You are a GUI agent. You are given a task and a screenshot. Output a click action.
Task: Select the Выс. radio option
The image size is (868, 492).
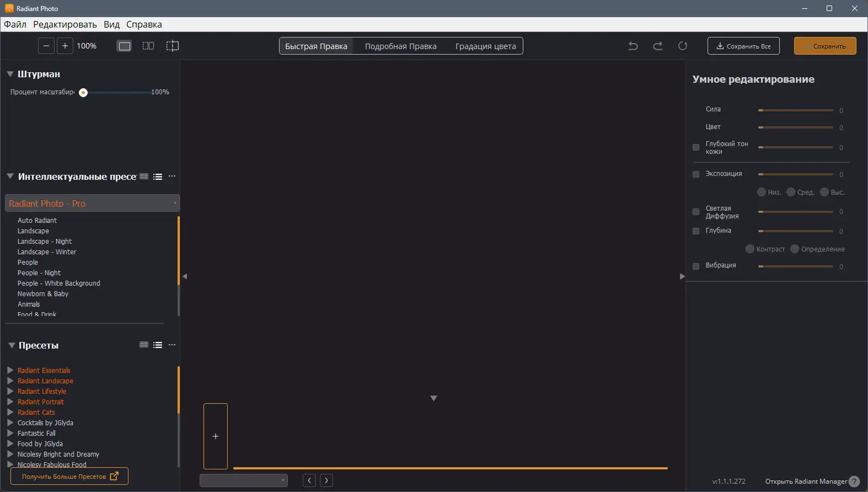coord(824,192)
